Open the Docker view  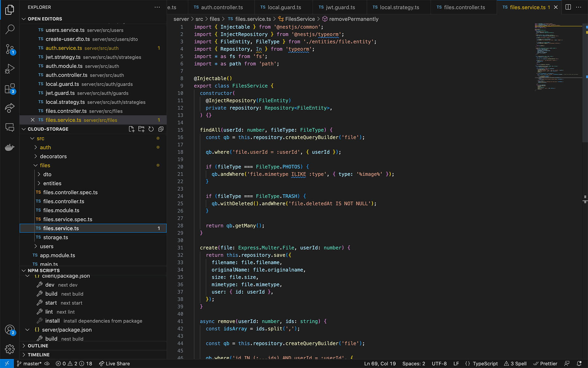click(10, 147)
